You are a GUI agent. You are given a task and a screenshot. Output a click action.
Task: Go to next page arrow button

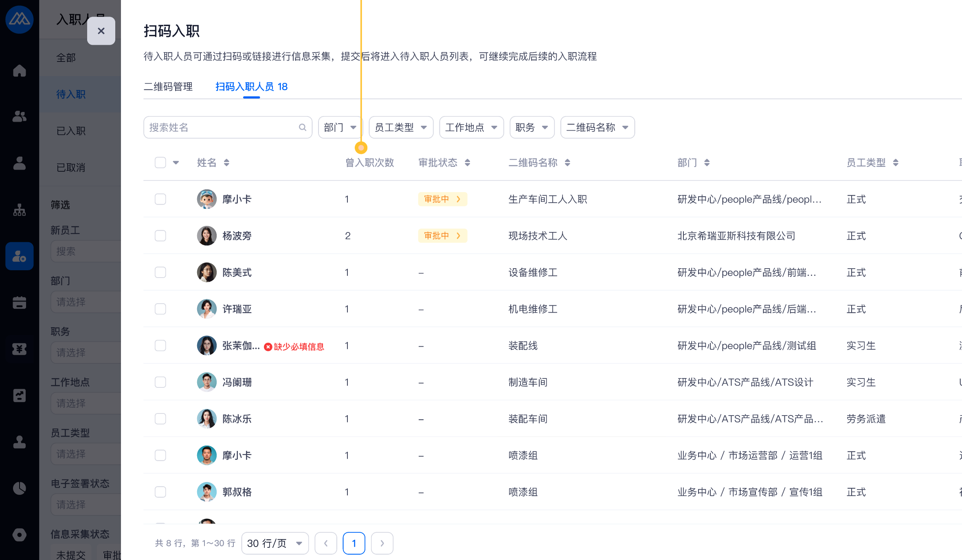click(382, 543)
